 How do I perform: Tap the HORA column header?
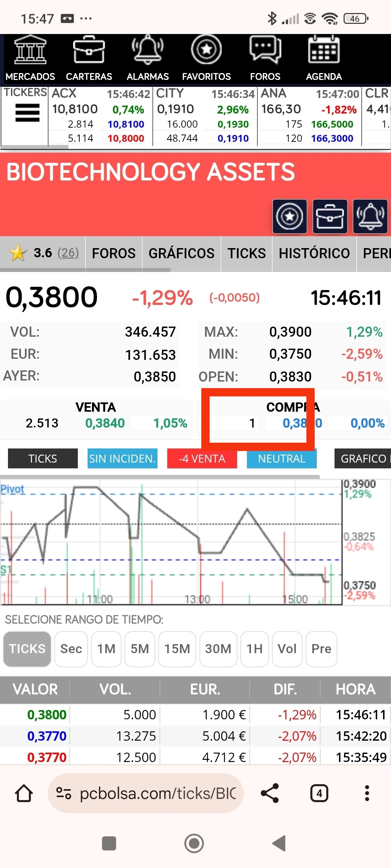(356, 689)
